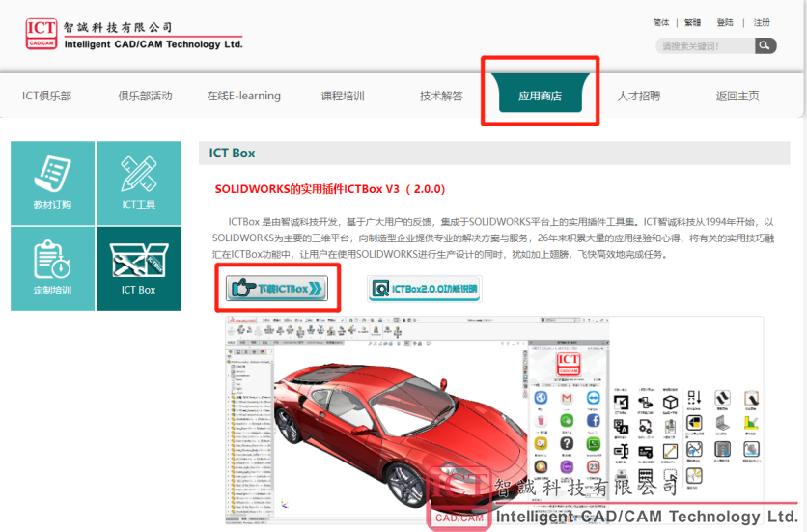Viewport: 807px width, 532px height.
Task: Go to ICT俱乐部 nav item
Action: pyautogui.click(x=47, y=96)
